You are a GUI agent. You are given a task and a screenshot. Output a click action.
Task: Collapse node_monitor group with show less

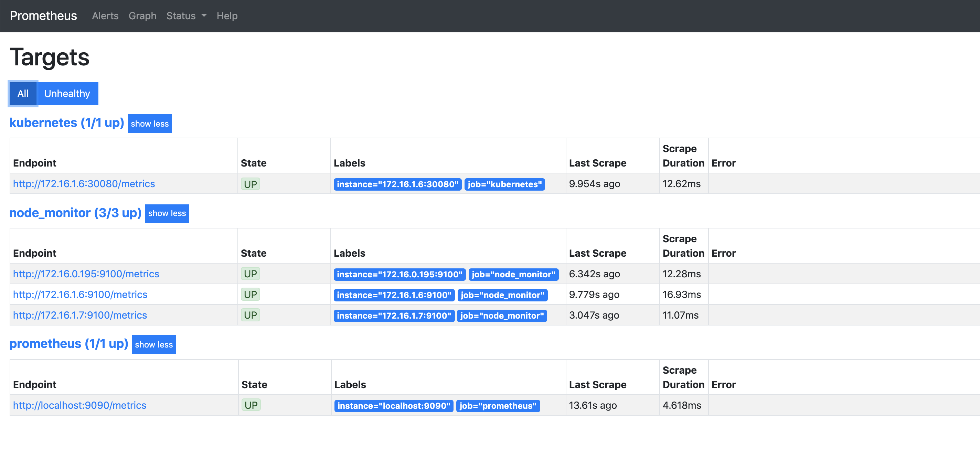click(167, 213)
